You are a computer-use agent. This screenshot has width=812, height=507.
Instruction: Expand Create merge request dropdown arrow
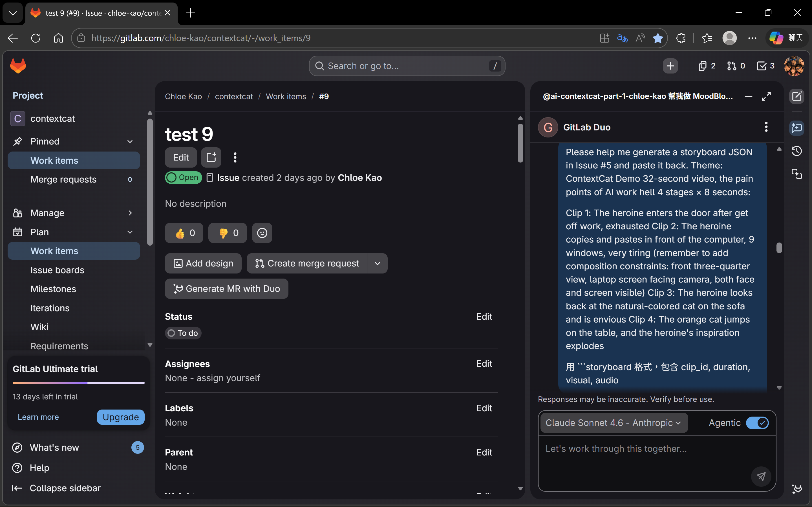[x=378, y=264]
